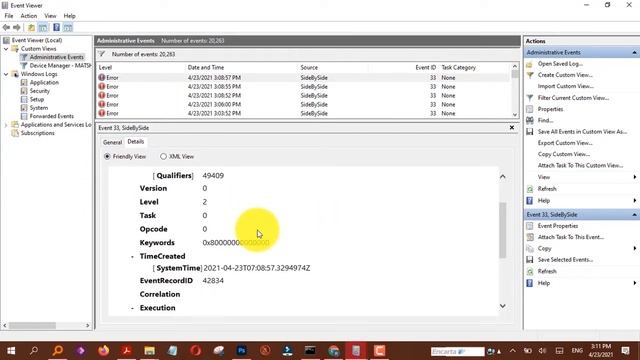Image resolution: width=640 pixels, height=360 pixels.
Task: Click the Source column header
Action: pyautogui.click(x=309, y=67)
